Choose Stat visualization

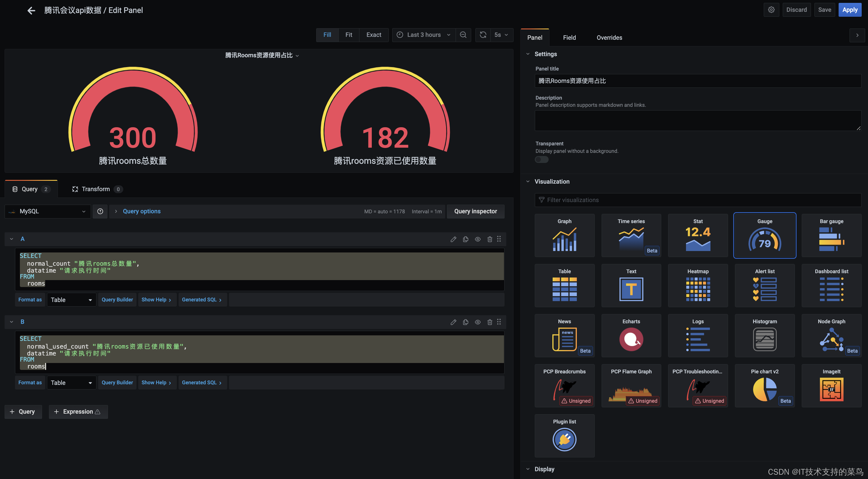(x=698, y=235)
